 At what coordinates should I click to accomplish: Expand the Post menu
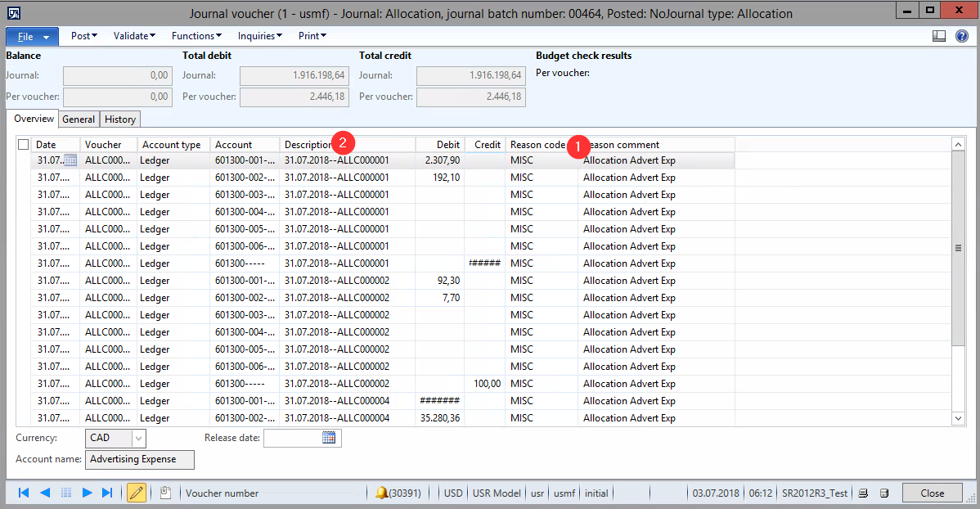pos(84,36)
